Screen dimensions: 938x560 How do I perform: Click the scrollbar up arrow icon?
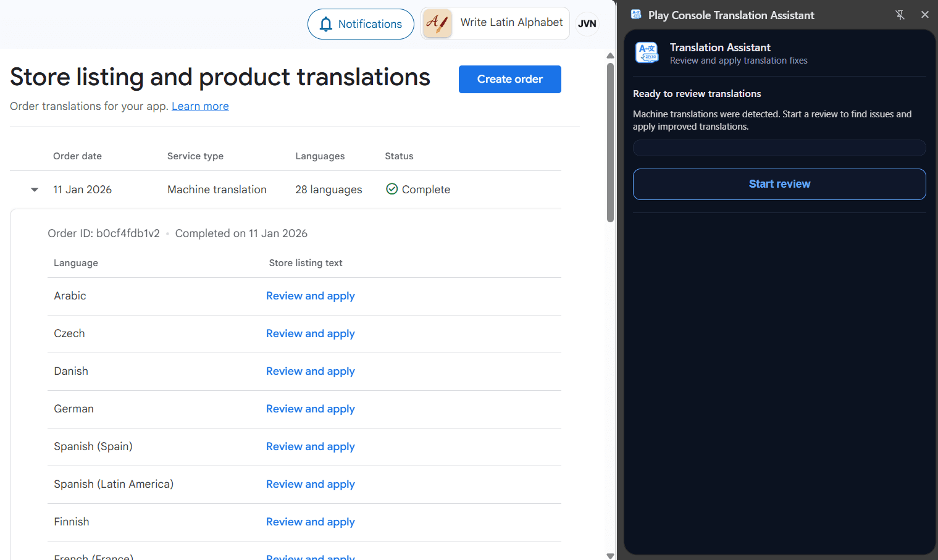point(610,55)
